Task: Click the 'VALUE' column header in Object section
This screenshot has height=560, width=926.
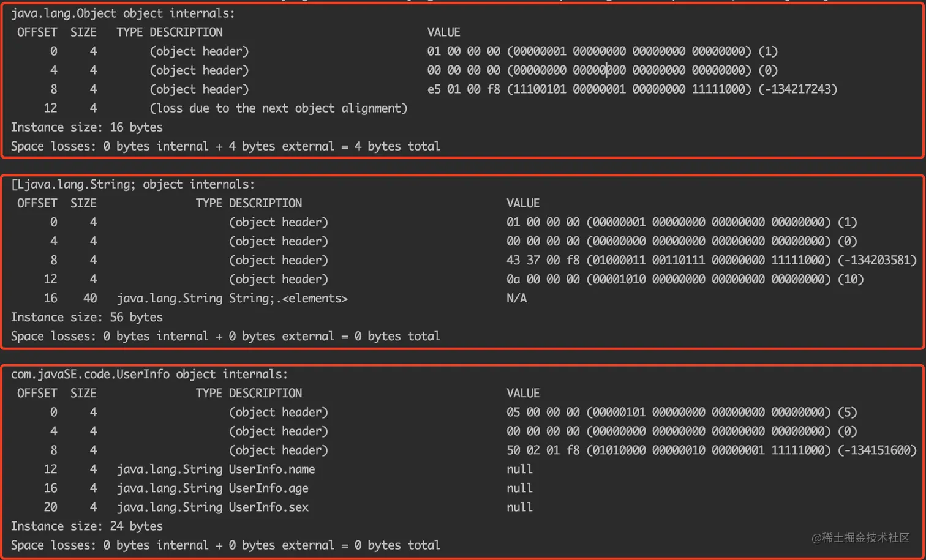Action: click(443, 32)
